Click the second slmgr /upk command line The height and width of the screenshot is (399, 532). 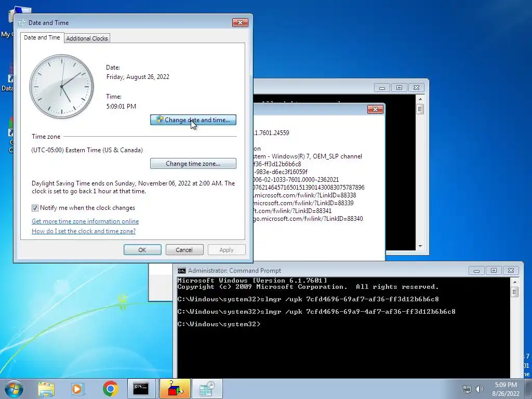click(x=316, y=312)
